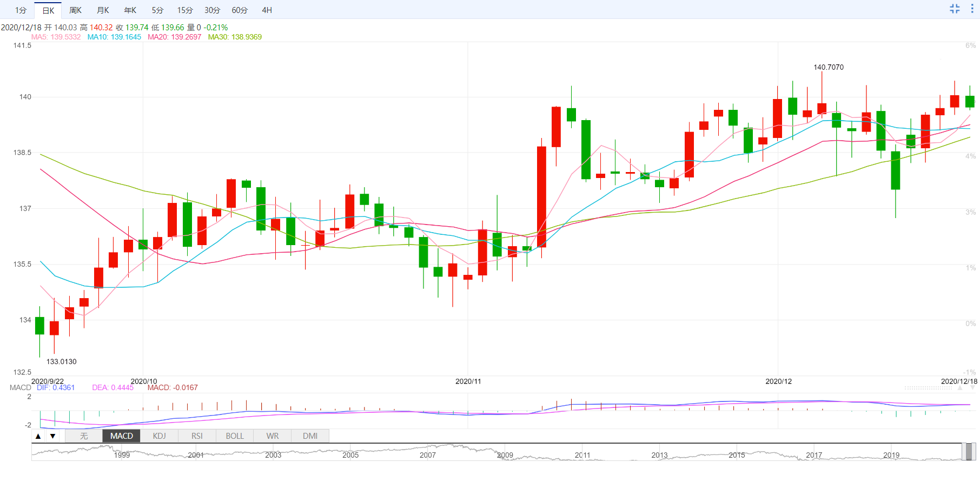
Task: Switch to the 4H timeframe tab
Action: 267,10
